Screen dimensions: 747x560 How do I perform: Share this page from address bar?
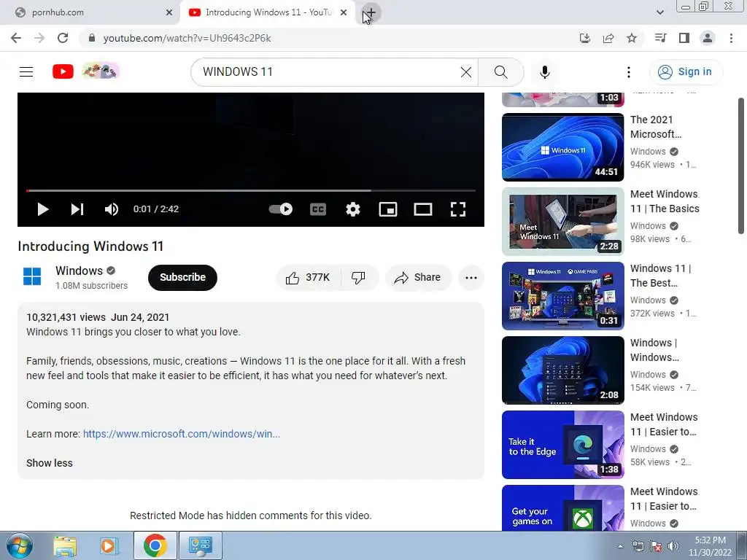(608, 38)
